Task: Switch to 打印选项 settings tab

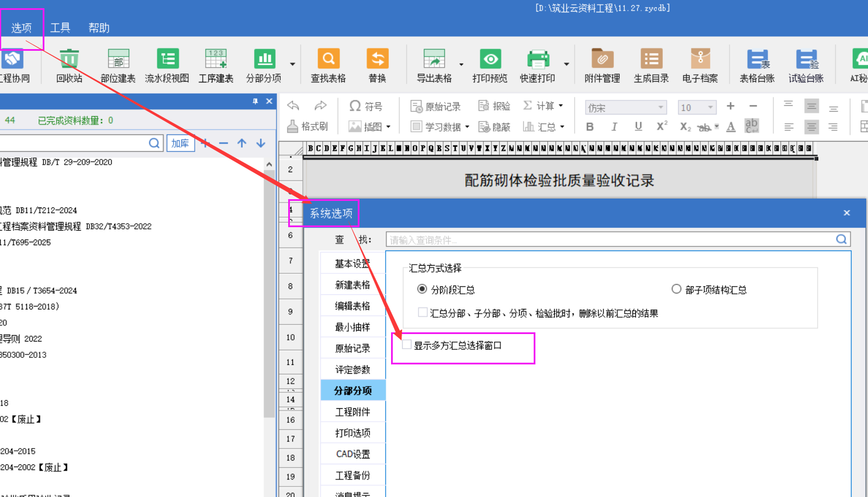Action: click(x=352, y=433)
